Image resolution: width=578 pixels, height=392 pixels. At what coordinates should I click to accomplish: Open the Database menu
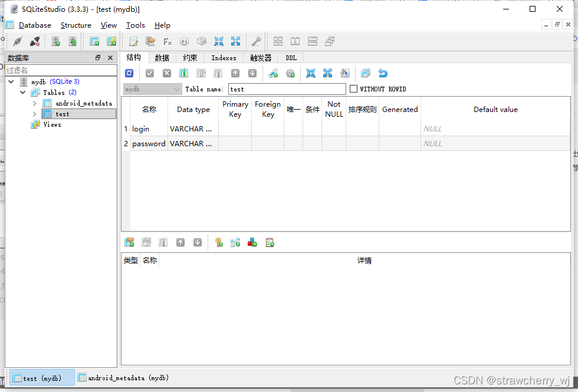coord(35,25)
